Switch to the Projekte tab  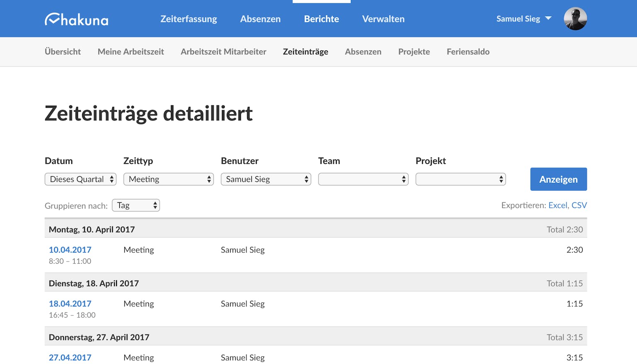414,51
